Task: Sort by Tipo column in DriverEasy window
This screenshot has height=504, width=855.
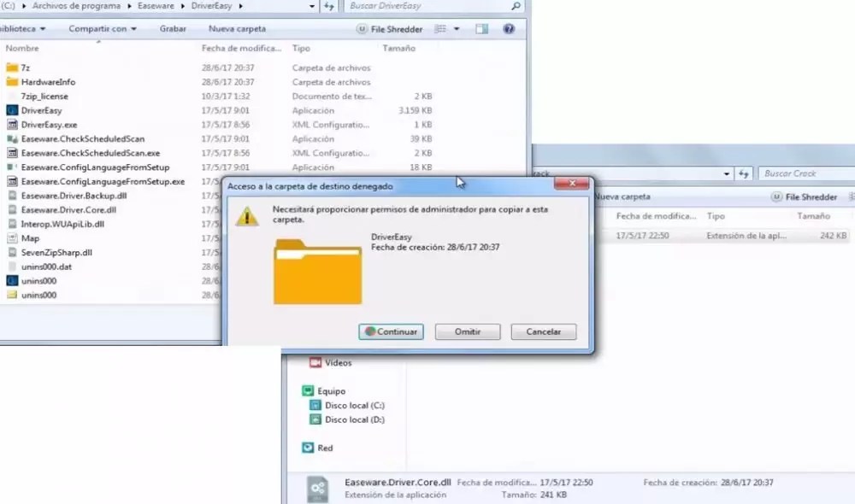Action: coord(301,48)
